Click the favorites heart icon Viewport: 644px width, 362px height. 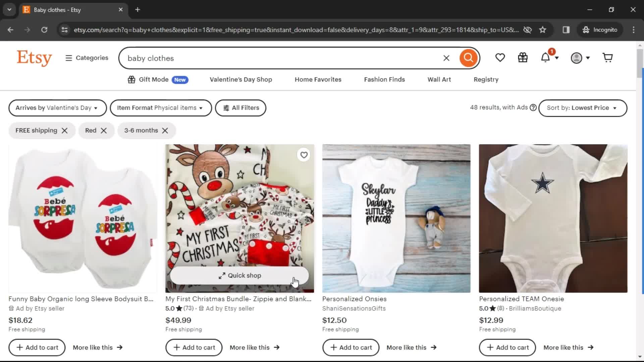pyautogui.click(x=499, y=57)
